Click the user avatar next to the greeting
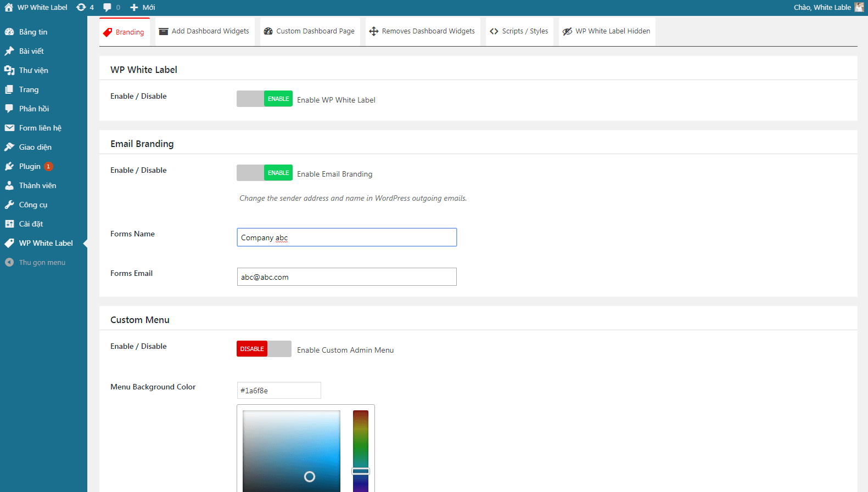 pos(859,7)
